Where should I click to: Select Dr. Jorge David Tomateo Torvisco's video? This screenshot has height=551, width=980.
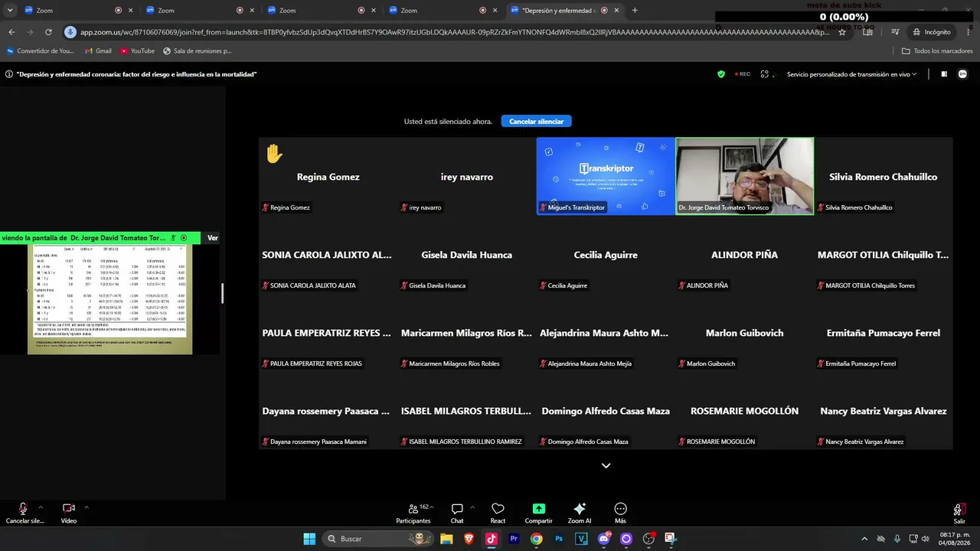744,176
